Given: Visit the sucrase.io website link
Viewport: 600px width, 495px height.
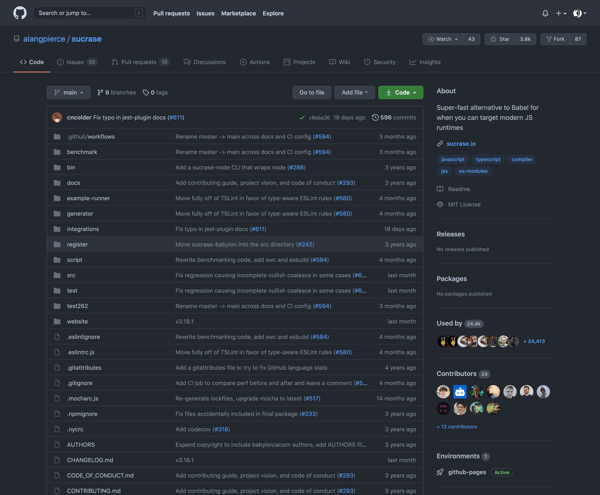Looking at the screenshot, I should point(461,144).
